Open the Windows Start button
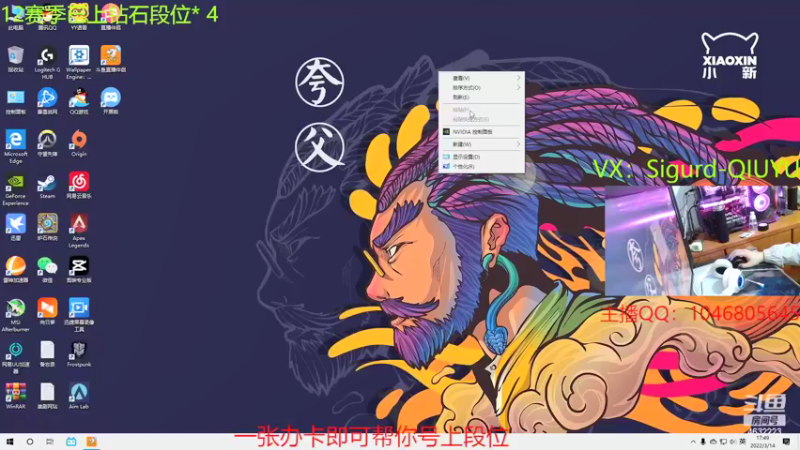The height and width of the screenshot is (450, 800). [10, 441]
